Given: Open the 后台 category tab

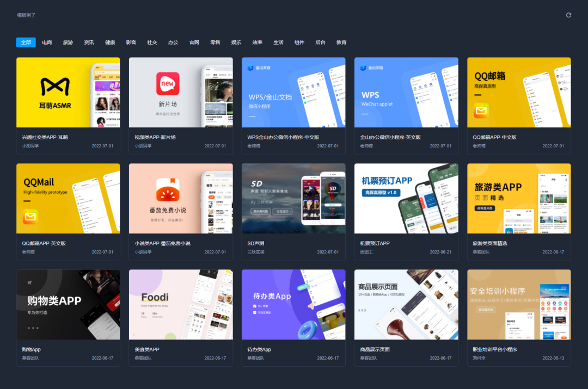Looking at the screenshot, I should pyautogui.click(x=320, y=42).
